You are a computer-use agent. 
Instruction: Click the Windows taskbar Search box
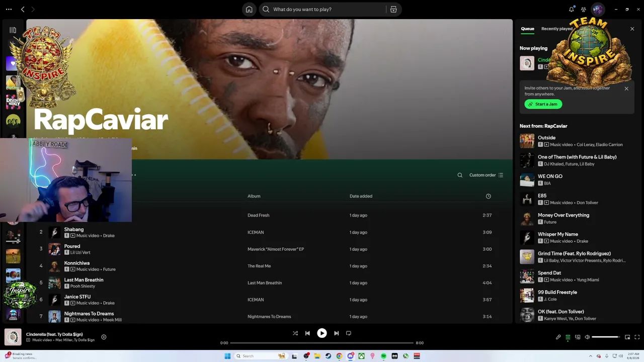pos(260,356)
